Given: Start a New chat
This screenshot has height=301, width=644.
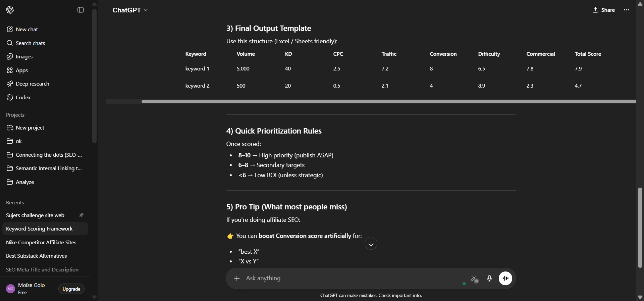Looking at the screenshot, I should [27, 29].
